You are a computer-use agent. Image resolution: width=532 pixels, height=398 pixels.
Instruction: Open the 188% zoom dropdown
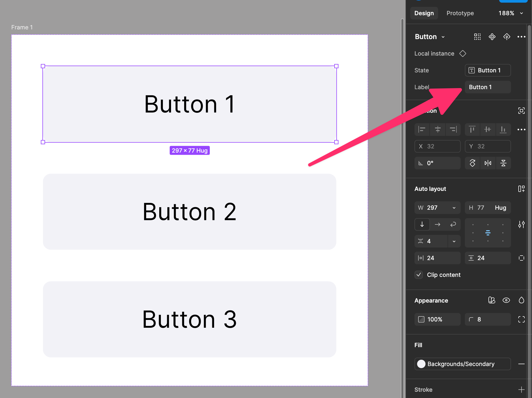510,13
